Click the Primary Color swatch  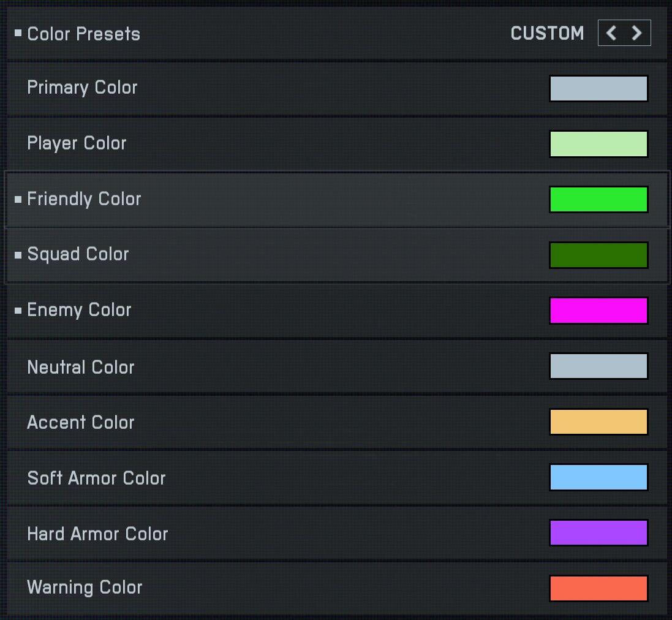pyautogui.click(x=598, y=88)
